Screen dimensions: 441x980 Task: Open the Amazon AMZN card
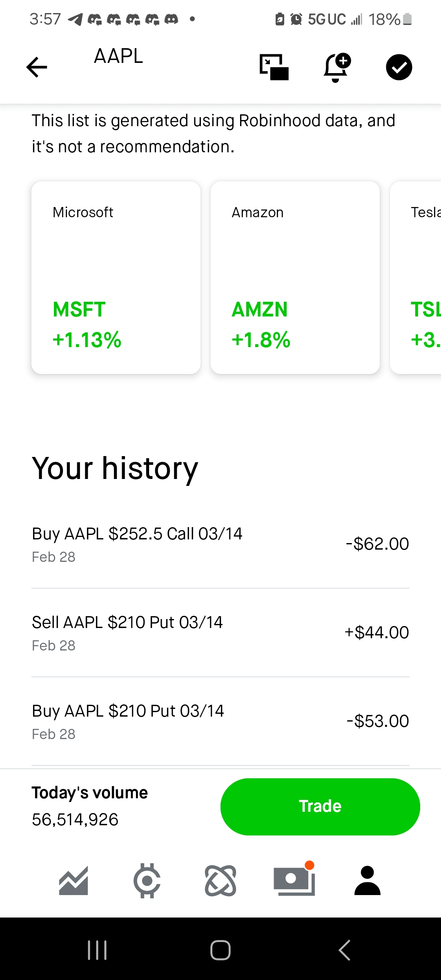click(295, 278)
